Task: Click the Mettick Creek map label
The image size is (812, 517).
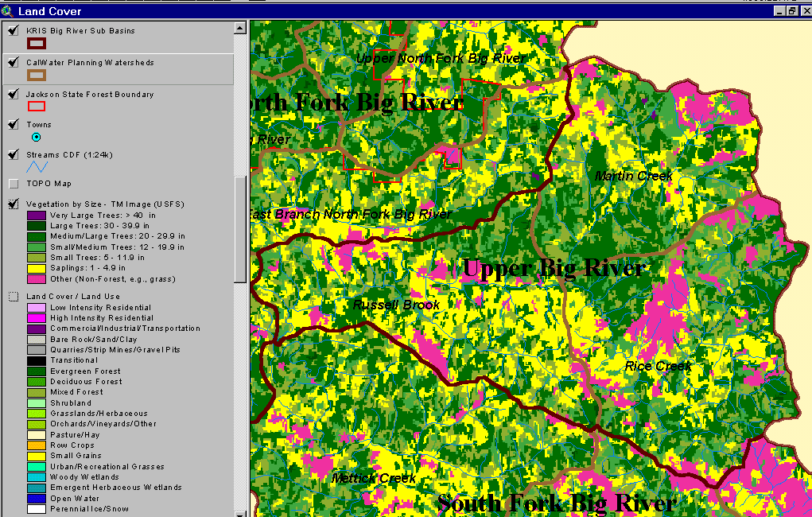Action: point(374,478)
